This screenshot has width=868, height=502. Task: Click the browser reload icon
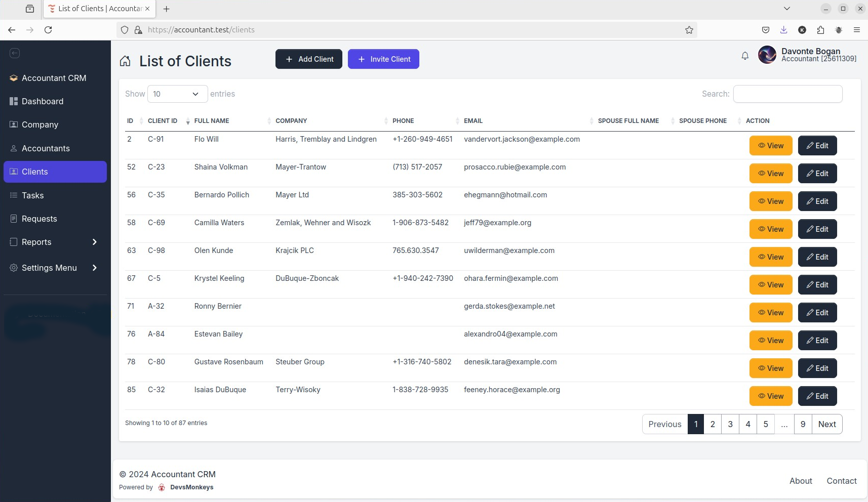click(48, 30)
